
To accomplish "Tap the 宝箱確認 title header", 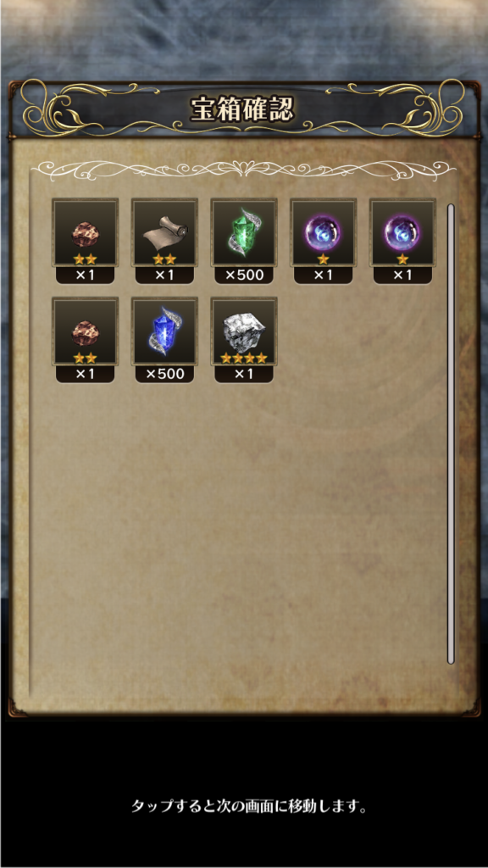I will click(x=241, y=109).
